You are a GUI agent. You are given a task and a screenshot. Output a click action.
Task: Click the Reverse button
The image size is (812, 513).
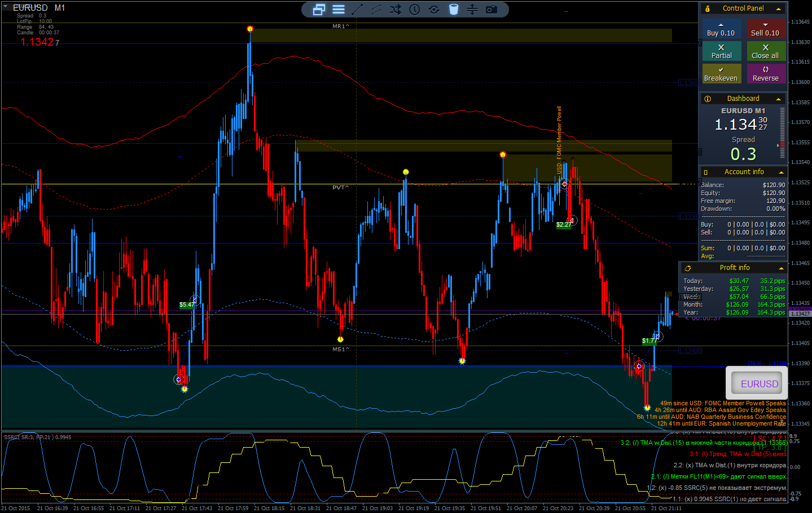[765, 74]
